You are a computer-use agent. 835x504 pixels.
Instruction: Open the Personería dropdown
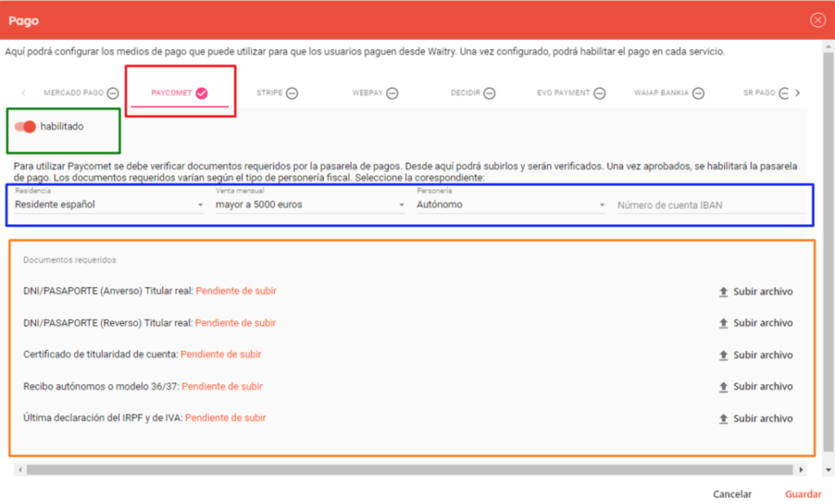pyautogui.click(x=510, y=205)
